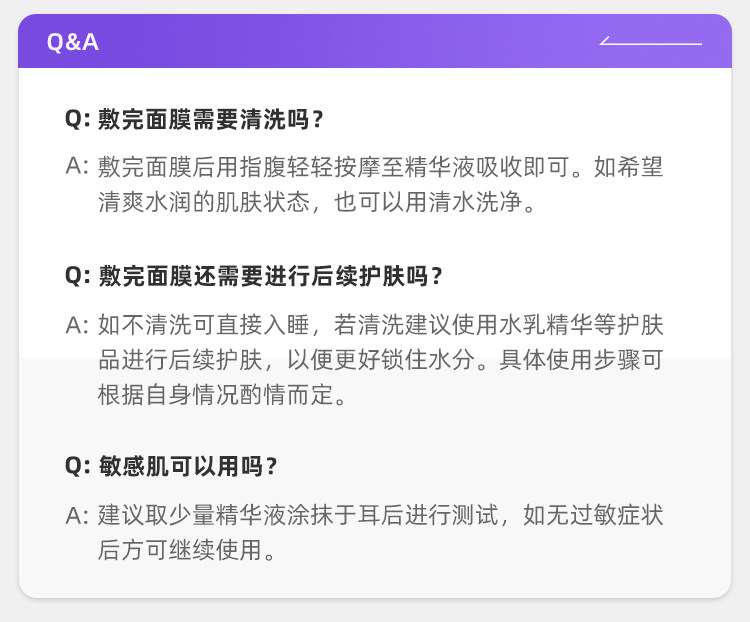Click the Q: label before 敷完面膜需要清洗吗
This screenshot has height=622, width=750.
tap(78, 120)
